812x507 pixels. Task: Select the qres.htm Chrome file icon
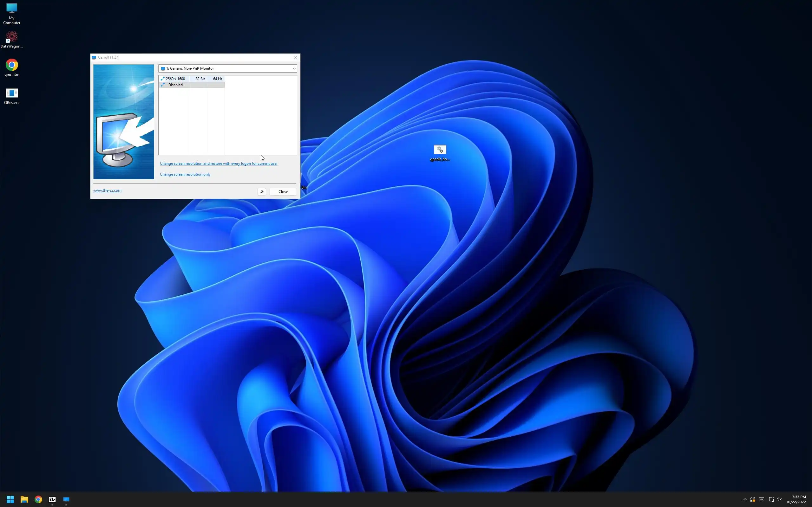click(12, 68)
